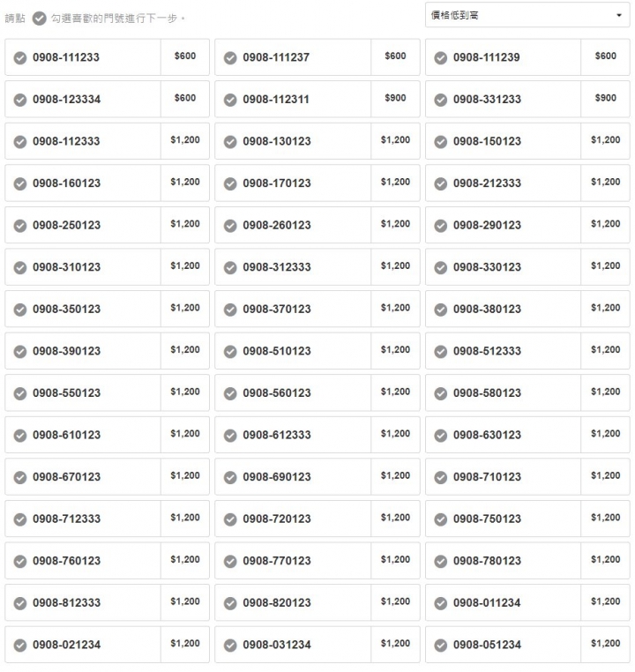Pick the number 0908-690123
Viewport: 635px width, 672px height.
click(277, 477)
